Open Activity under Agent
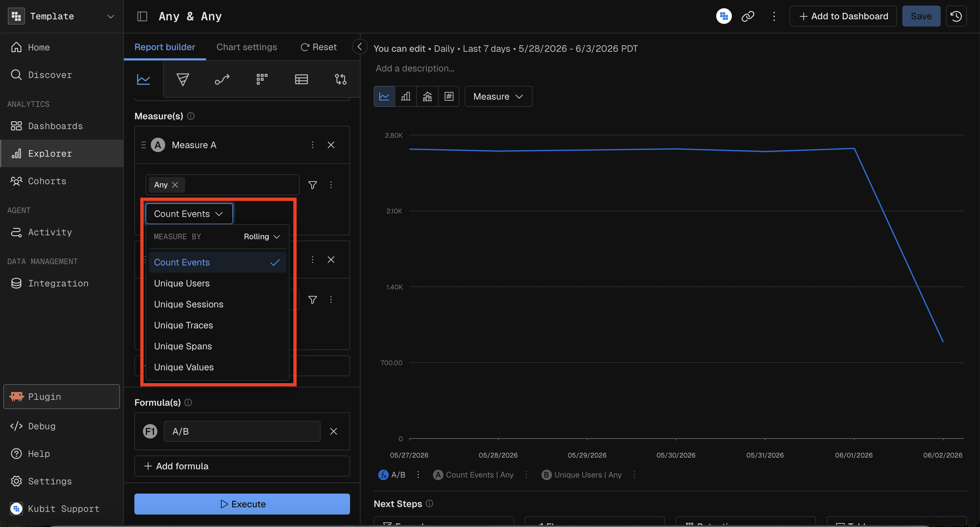Viewport: 980px width, 527px height. click(x=62, y=232)
